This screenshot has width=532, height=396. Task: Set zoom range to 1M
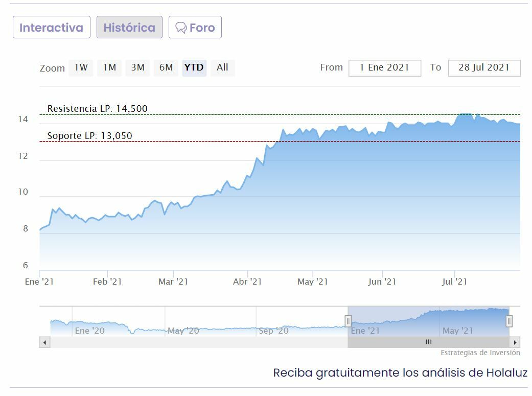pyautogui.click(x=109, y=67)
